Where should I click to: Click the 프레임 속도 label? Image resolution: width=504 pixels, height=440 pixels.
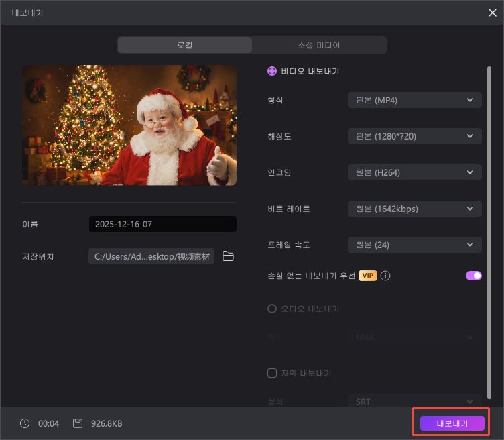(289, 245)
